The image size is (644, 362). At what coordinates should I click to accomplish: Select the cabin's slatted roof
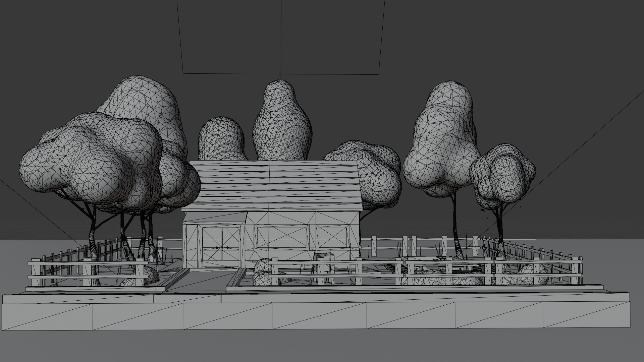point(275,186)
